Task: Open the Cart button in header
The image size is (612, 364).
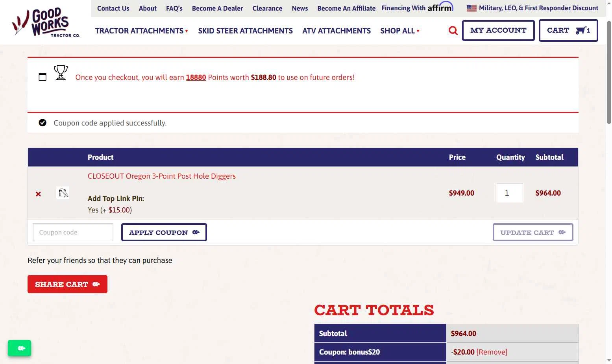Action: 568,30
